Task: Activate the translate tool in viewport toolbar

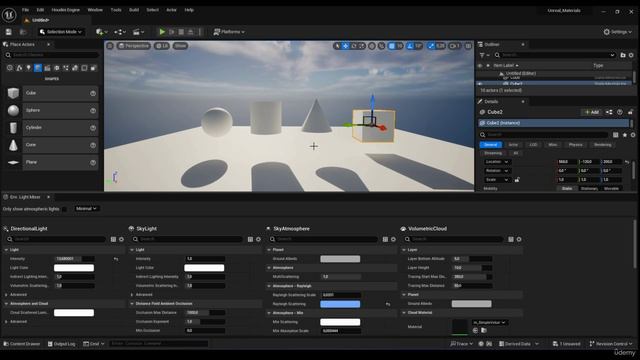Action: 345,46
